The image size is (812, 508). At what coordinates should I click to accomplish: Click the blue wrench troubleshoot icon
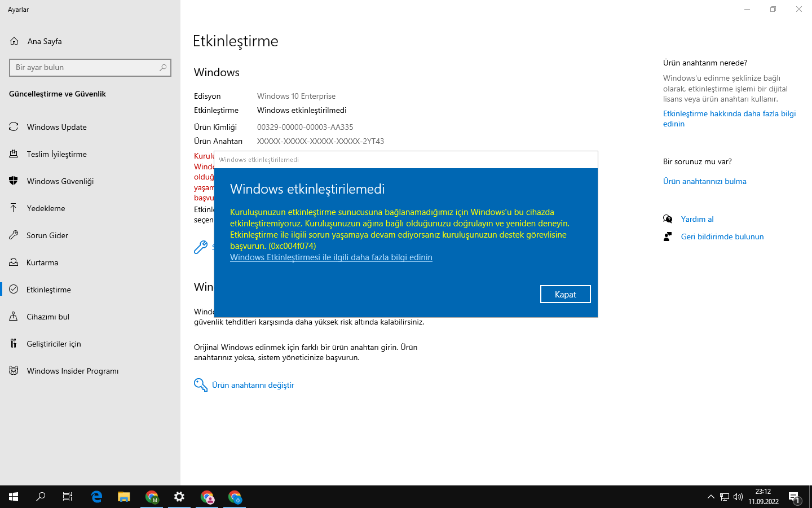pos(201,247)
